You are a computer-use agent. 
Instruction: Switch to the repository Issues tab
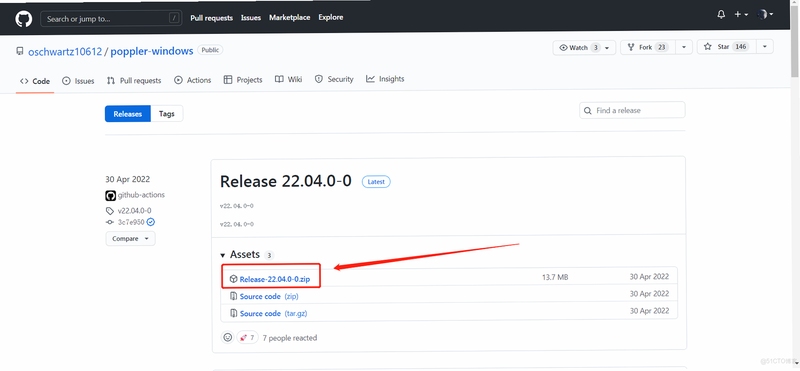point(78,81)
